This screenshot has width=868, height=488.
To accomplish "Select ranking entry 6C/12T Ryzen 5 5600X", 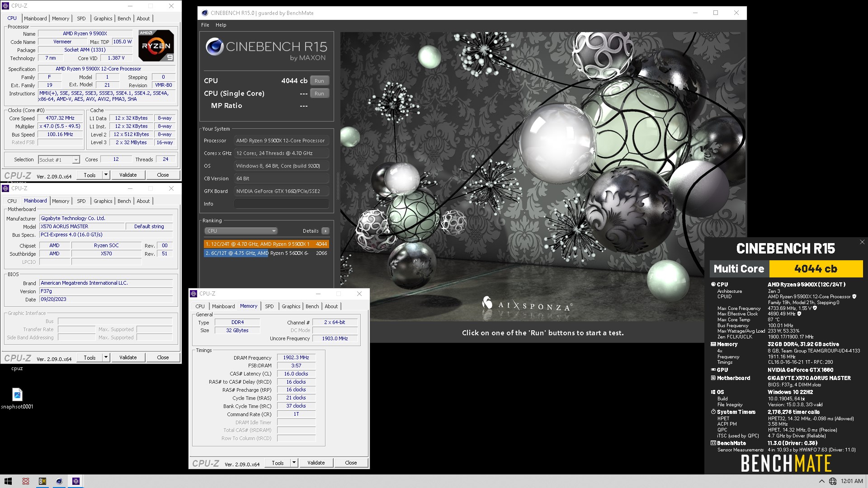I will coord(266,253).
